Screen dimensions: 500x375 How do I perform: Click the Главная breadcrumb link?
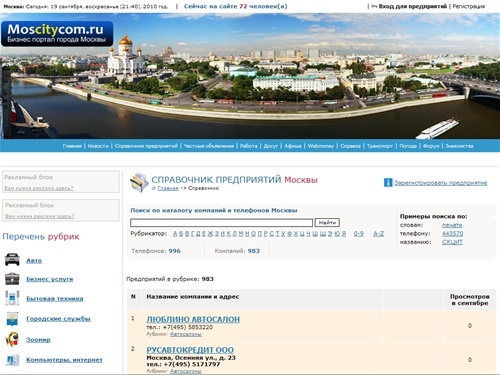pyautogui.click(x=168, y=188)
